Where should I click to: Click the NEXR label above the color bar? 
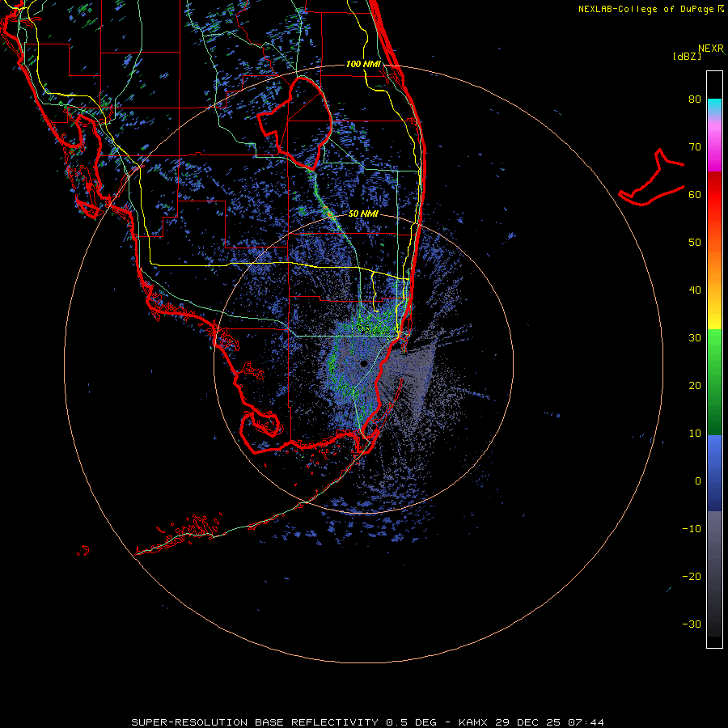point(710,49)
